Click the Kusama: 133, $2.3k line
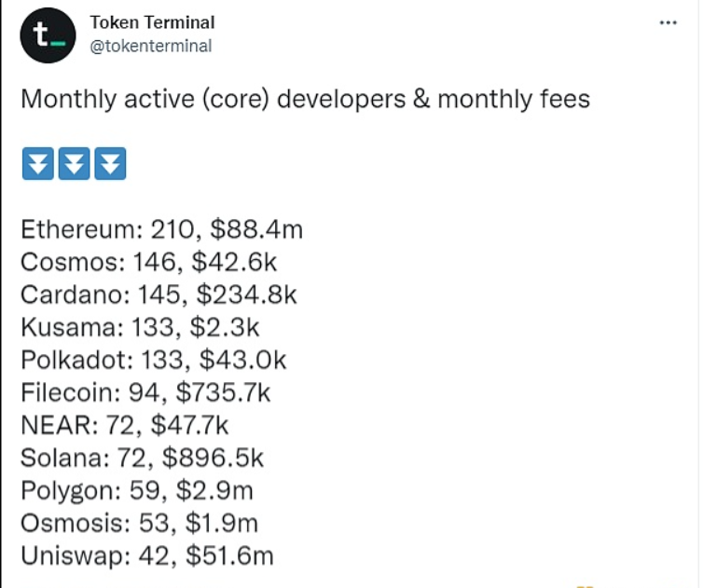The image size is (703, 588). pyautogui.click(x=140, y=327)
